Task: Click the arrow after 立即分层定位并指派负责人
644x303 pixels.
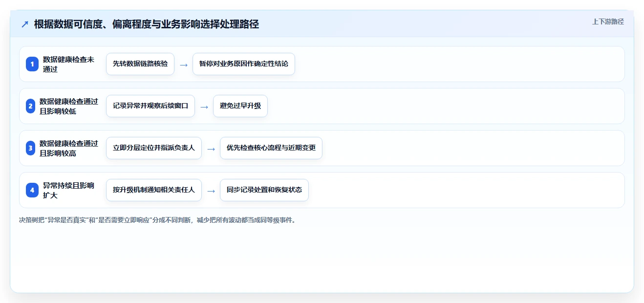Action: pos(211,149)
